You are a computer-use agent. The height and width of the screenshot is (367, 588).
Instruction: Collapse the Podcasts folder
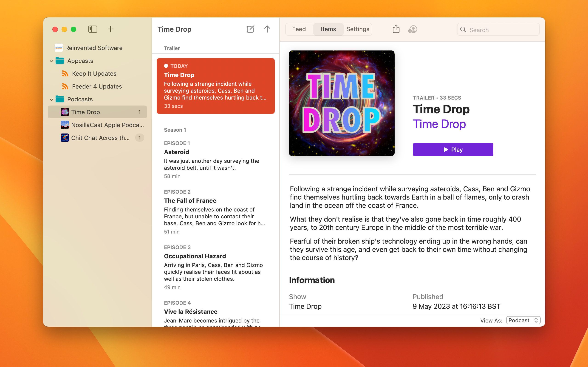click(x=51, y=100)
